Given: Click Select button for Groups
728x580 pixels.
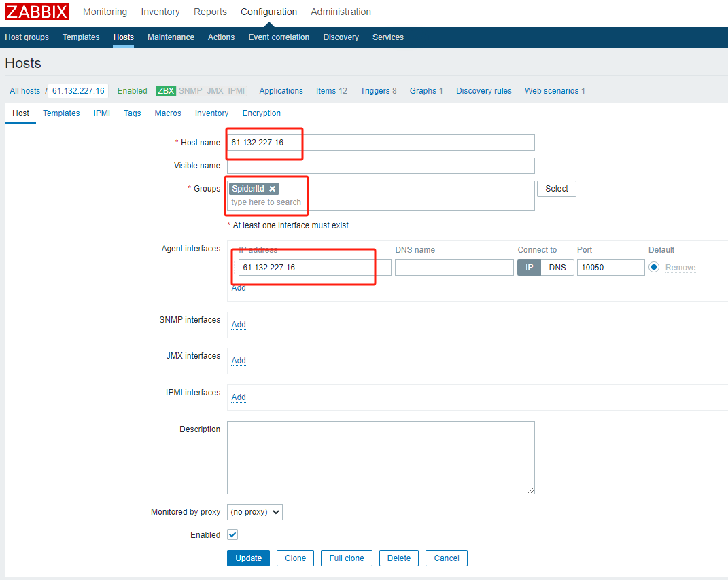Looking at the screenshot, I should click(556, 189).
